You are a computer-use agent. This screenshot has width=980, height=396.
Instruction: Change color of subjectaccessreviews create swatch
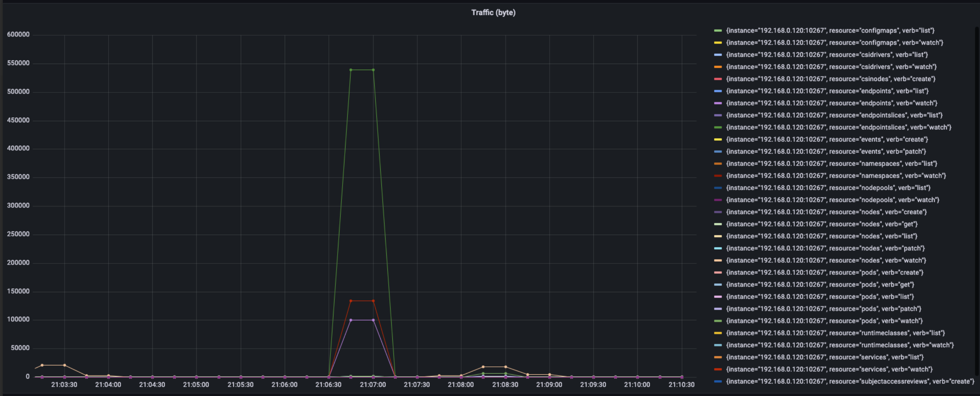click(x=718, y=381)
